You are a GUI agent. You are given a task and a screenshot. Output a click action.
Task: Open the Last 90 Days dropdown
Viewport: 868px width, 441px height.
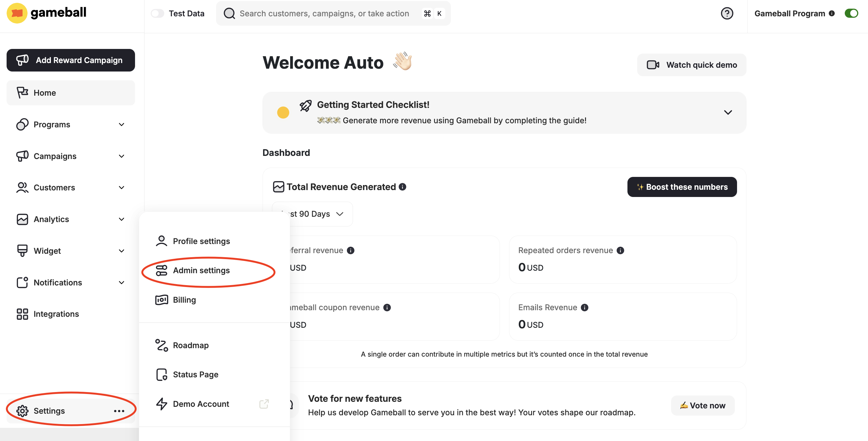pos(312,214)
